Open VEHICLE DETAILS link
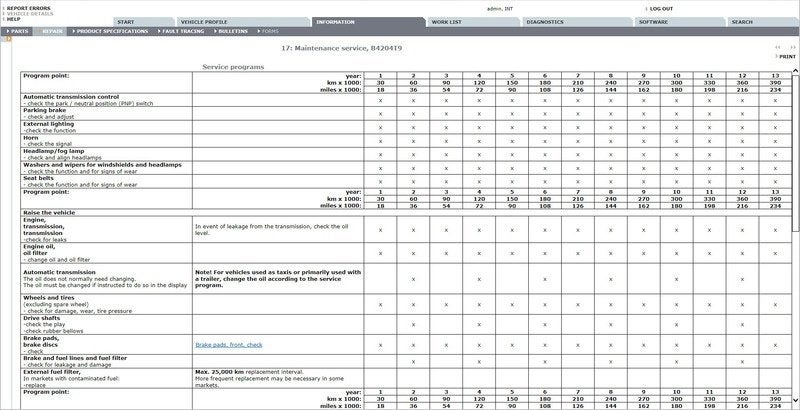This screenshot has width=800, height=410. click(x=30, y=14)
